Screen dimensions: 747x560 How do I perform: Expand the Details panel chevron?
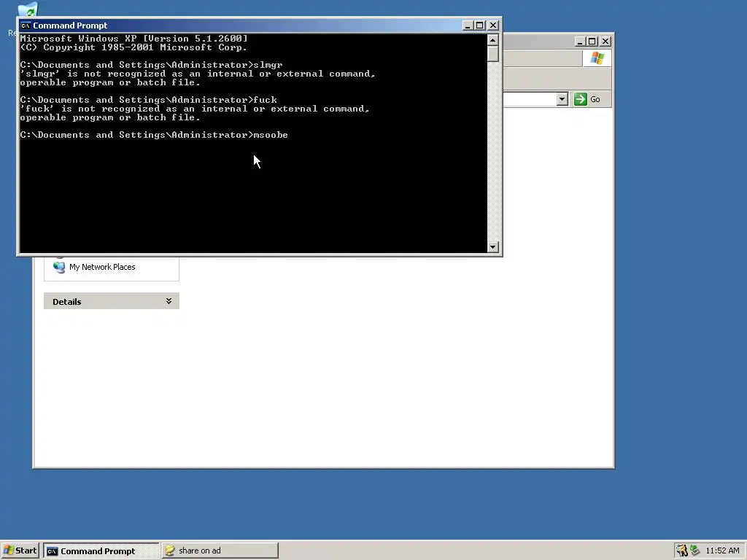[169, 301]
